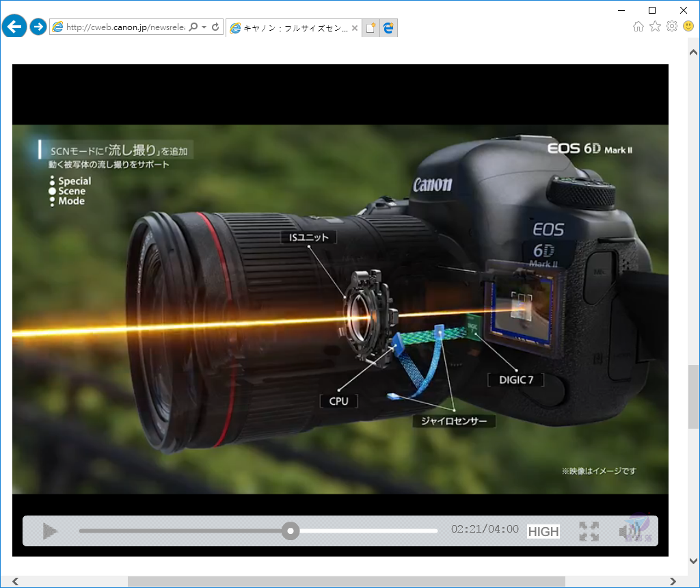Open Favorites via the star icon
The width and height of the screenshot is (700, 588).
coord(655,27)
